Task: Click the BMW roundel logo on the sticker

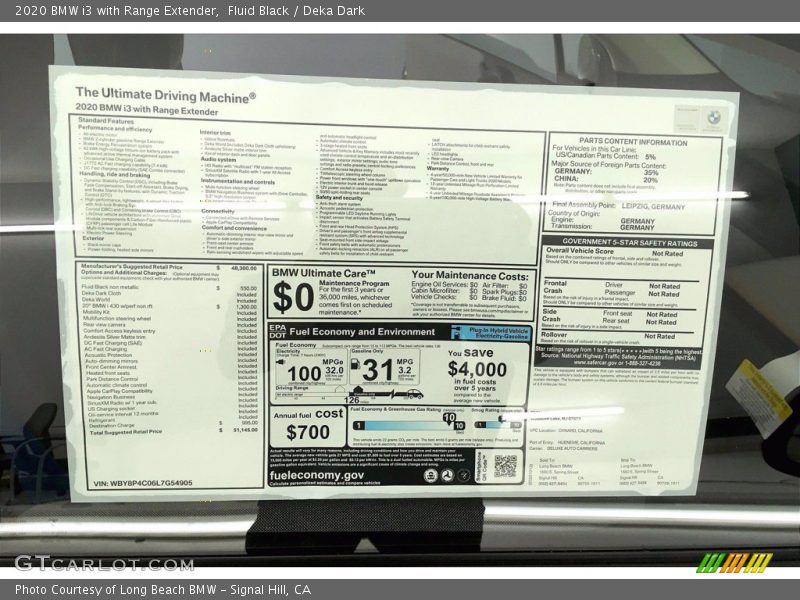Action: [x=714, y=117]
